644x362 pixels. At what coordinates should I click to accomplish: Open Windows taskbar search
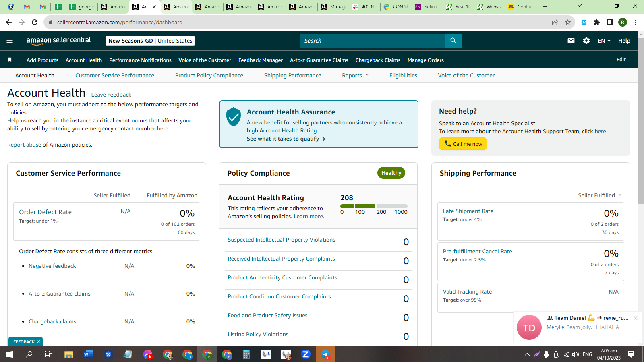(29, 354)
